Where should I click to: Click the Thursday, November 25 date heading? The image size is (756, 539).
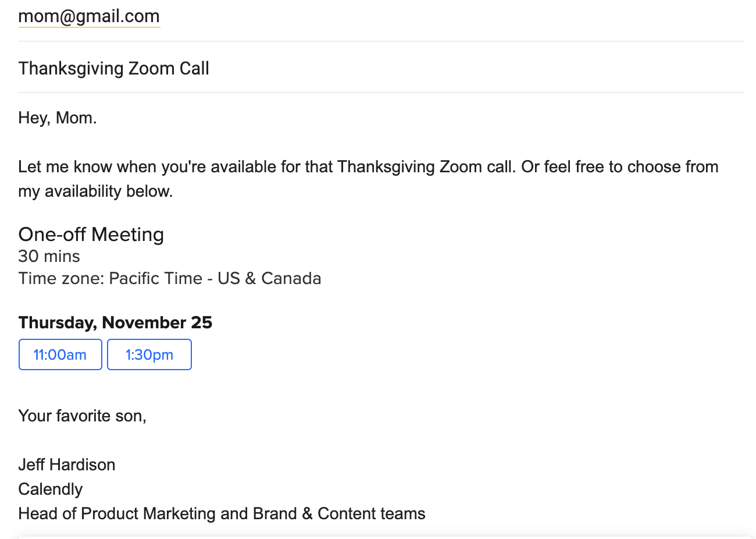115,322
